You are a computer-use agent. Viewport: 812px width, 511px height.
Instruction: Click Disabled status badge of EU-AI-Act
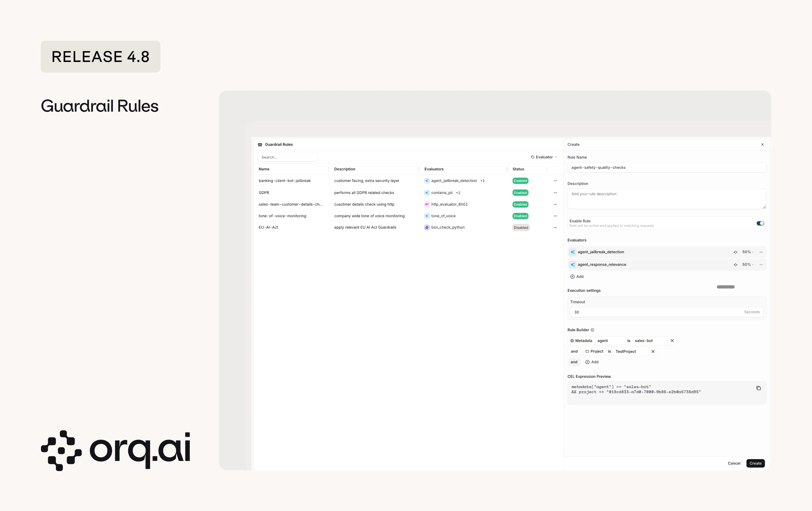[x=521, y=228]
